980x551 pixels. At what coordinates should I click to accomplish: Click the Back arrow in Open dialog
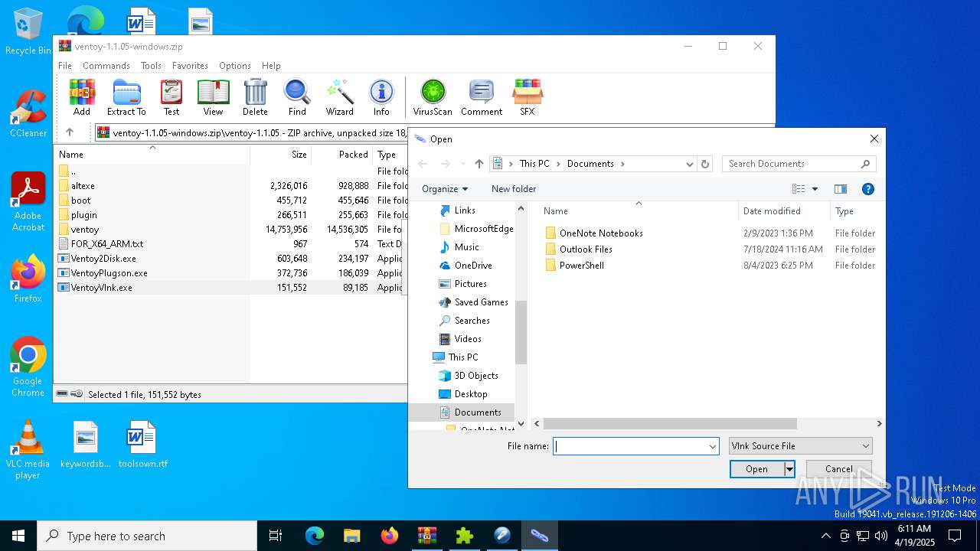click(423, 164)
